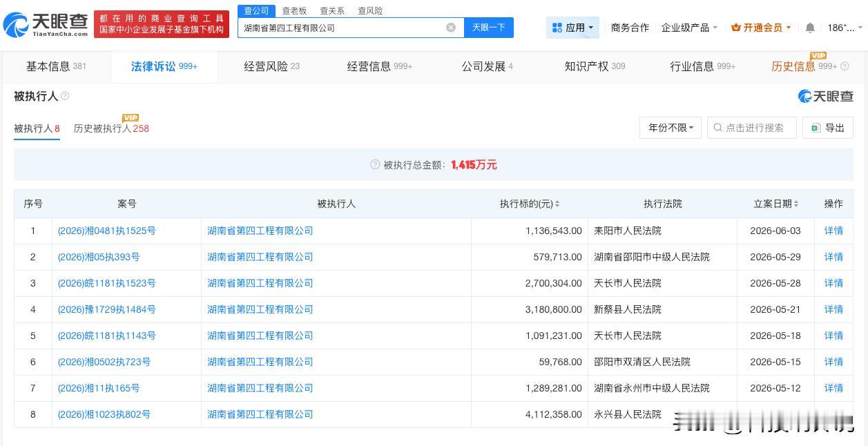
Task: Open 详情 for row 3 dated 2026-05-28
Action: 833,283
